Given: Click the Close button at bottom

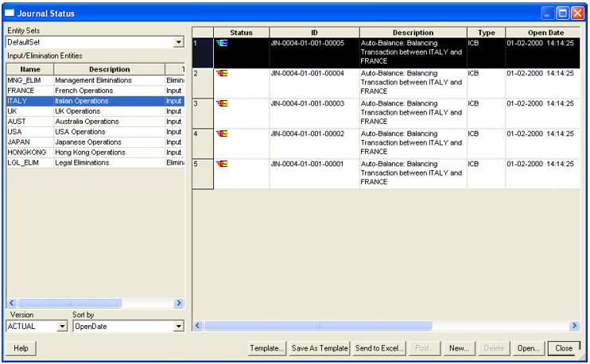Looking at the screenshot, I should tap(564, 348).
